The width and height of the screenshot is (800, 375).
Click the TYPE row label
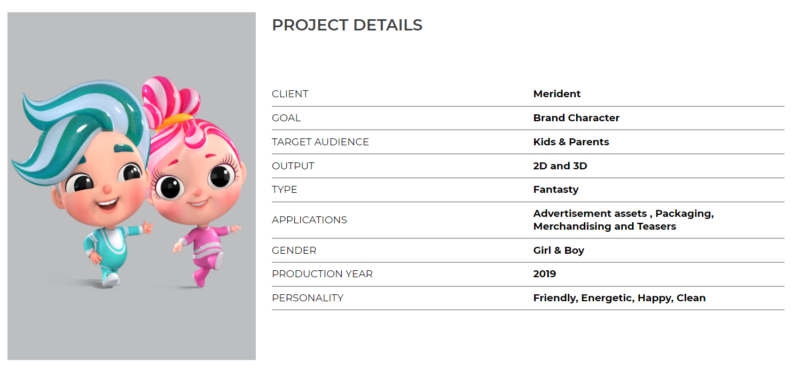pyautogui.click(x=284, y=190)
